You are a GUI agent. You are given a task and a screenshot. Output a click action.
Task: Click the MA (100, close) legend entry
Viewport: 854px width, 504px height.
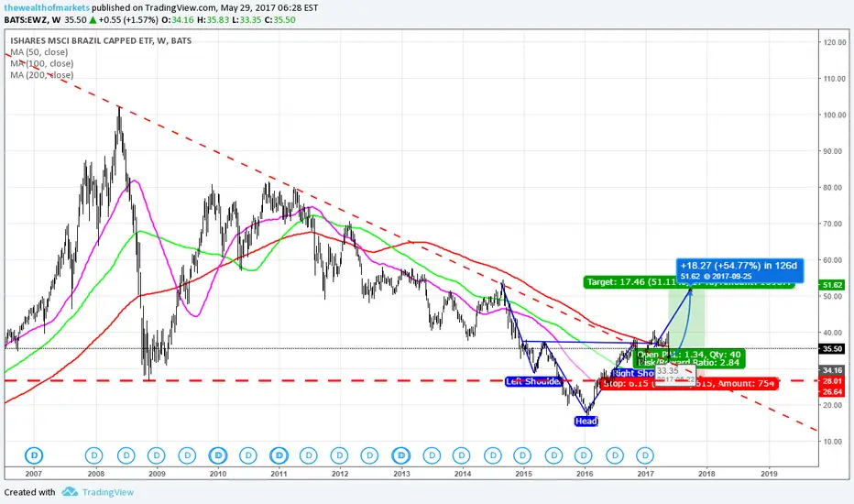(42, 64)
